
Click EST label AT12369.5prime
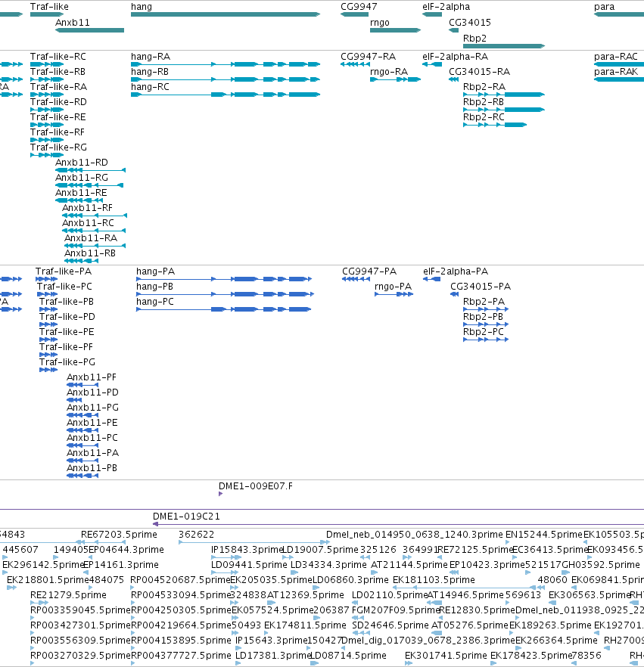click(x=306, y=595)
